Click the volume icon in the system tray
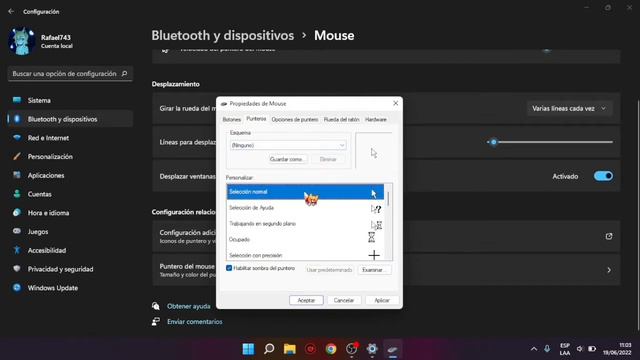 (x=580, y=349)
